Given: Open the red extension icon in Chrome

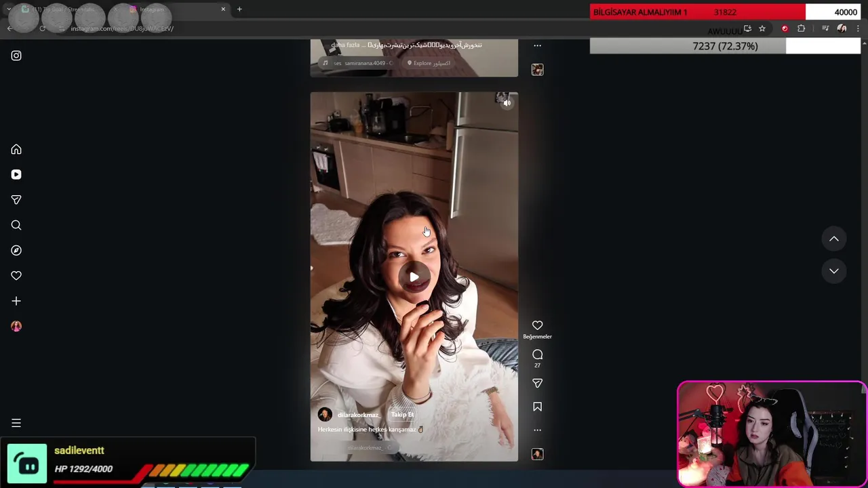Looking at the screenshot, I should pyautogui.click(x=785, y=28).
